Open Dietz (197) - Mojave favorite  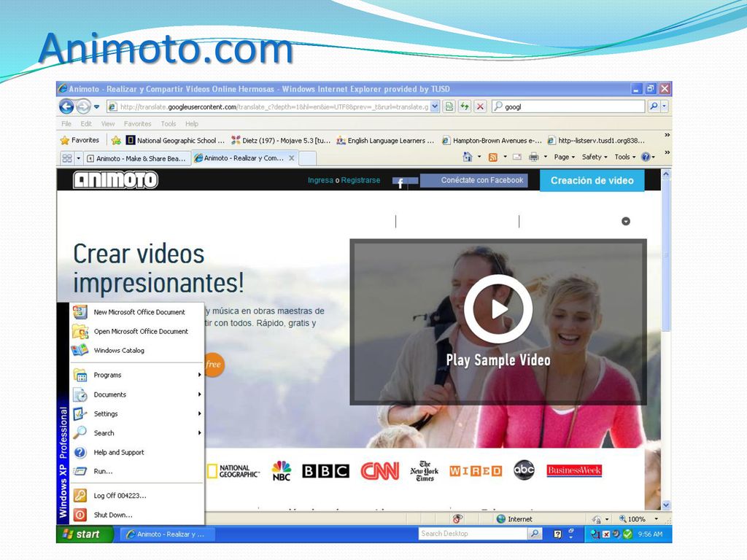(x=281, y=141)
